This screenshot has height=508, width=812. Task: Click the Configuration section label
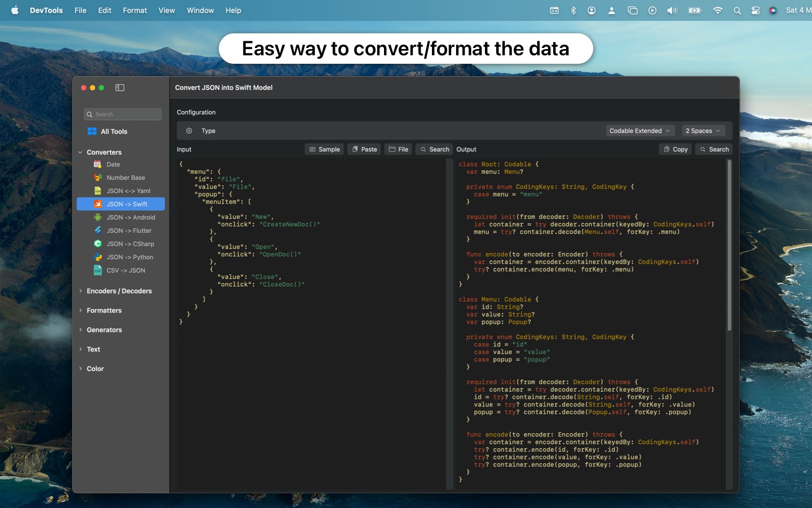(196, 112)
